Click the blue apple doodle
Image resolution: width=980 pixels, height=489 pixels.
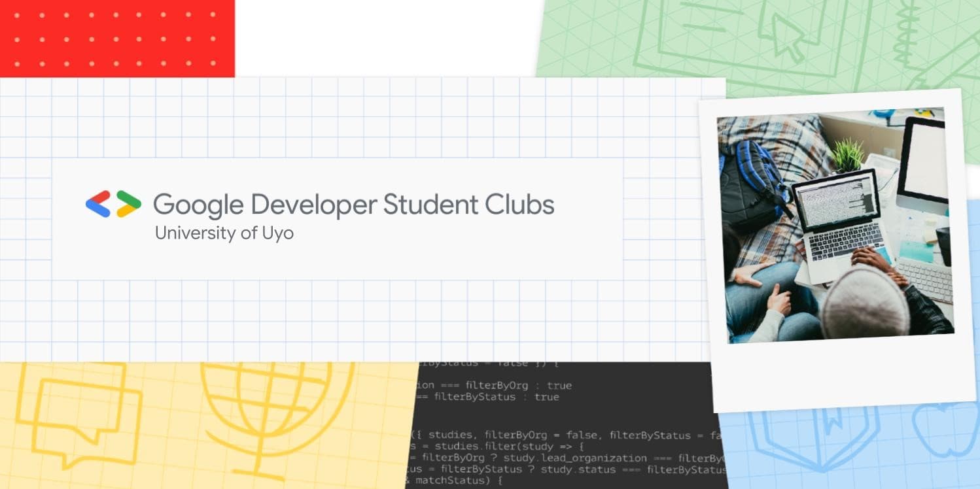pyautogui.click(x=945, y=431)
